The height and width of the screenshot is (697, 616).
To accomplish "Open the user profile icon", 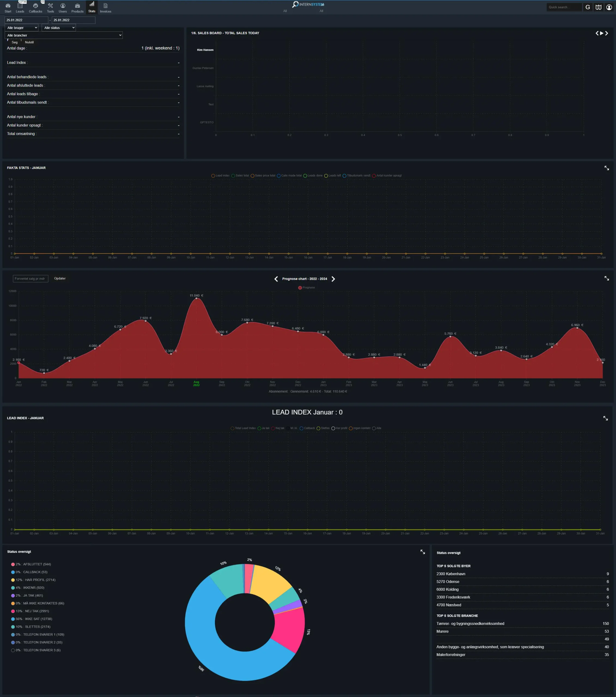I will pyautogui.click(x=609, y=7).
